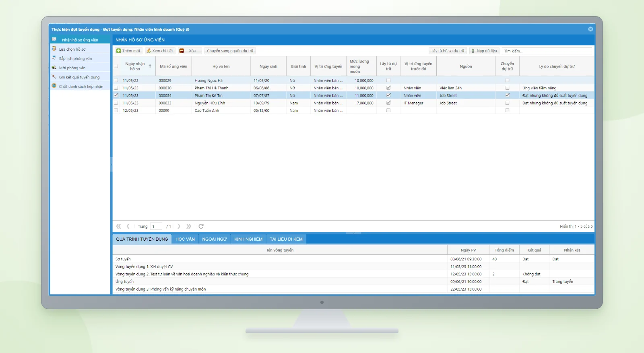This screenshot has width=644, height=353.
Task: Toggle 'Chuyển dự trữ' for Nguyễn Hữu Lĩnh
Action: pyautogui.click(x=507, y=103)
